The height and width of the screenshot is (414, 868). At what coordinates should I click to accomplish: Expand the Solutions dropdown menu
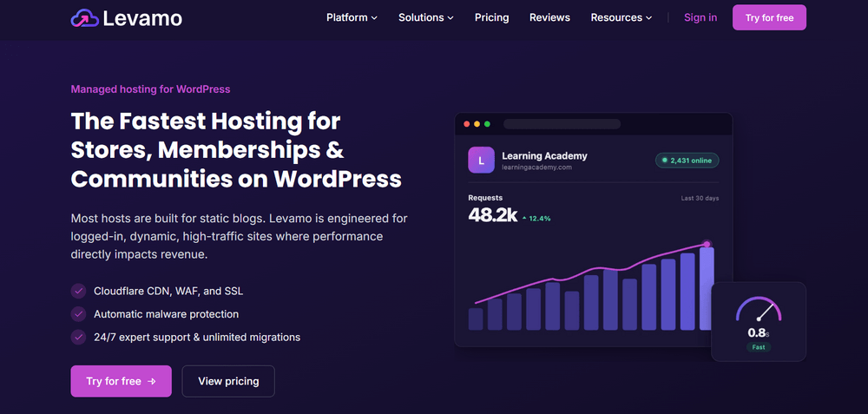[426, 17]
